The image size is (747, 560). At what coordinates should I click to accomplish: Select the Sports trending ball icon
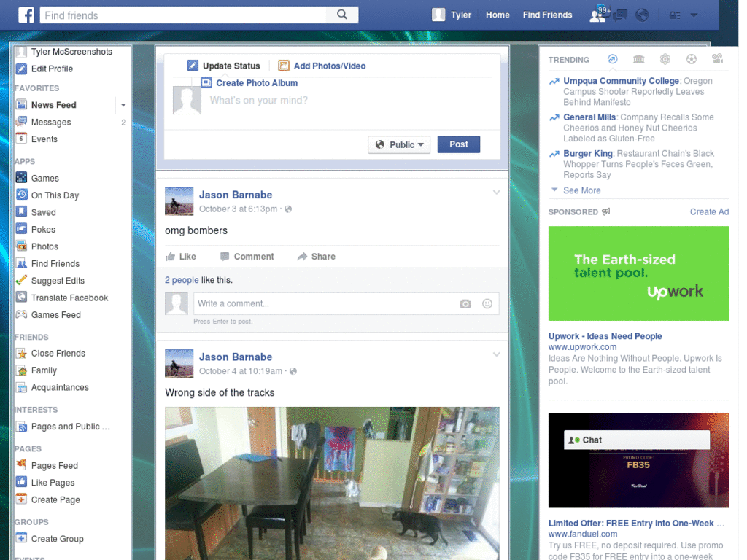tap(692, 59)
